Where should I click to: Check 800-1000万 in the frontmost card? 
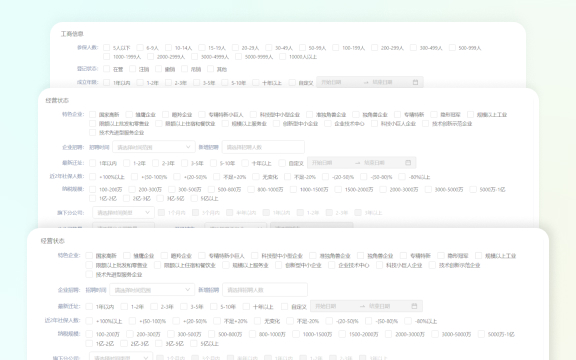click(252, 334)
